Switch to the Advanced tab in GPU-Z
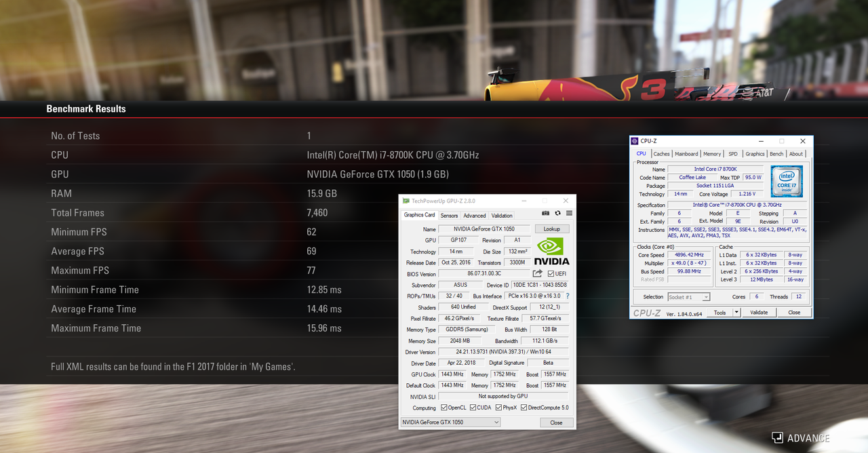Viewport: 868px width, 453px height. pyautogui.click(x=475, y=216)
